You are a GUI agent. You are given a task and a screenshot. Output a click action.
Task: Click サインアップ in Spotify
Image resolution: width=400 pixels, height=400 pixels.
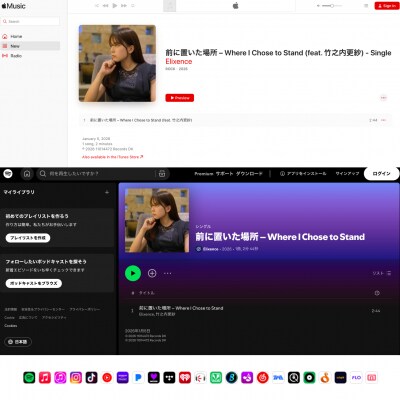pos(347,174)
